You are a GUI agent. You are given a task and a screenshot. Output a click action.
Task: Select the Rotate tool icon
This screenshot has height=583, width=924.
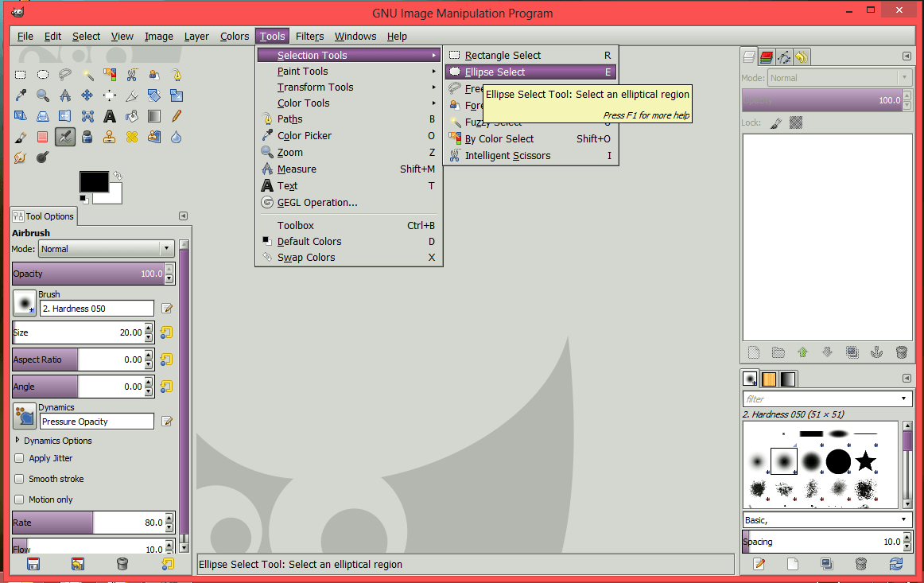pyautogui.click(x=153, y=95)
